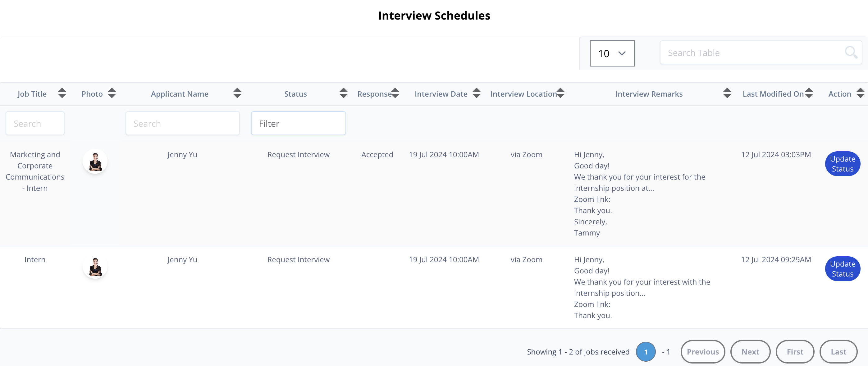Viewport: 868px width, 366px height.
Task: Open the Status Filter field
Action: coord(299,123)
